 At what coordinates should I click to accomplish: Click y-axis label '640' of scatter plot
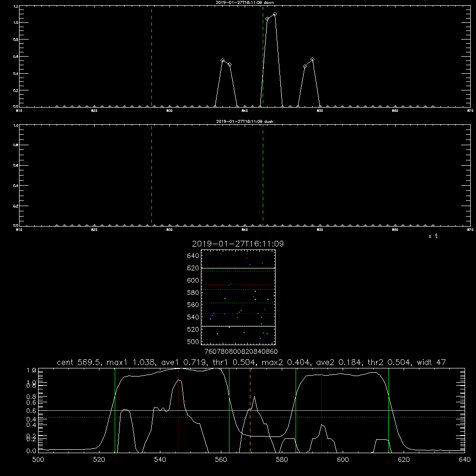193,256
